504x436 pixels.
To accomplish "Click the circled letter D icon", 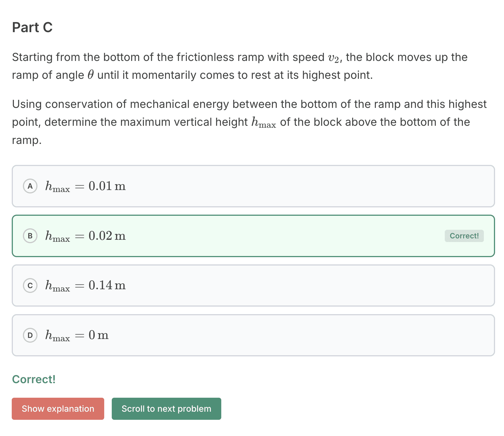I will coord(30,335).
